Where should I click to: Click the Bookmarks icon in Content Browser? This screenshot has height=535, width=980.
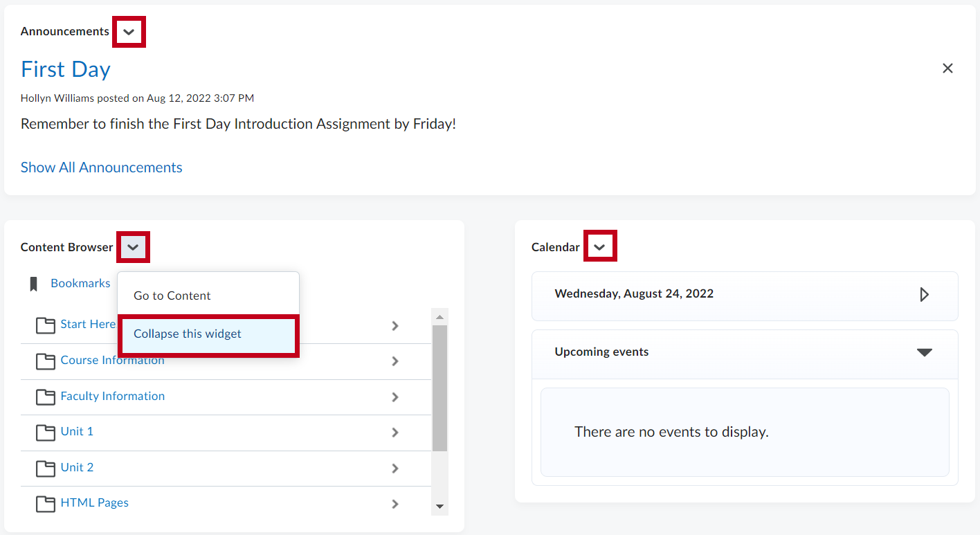click(x=34, y=282)
